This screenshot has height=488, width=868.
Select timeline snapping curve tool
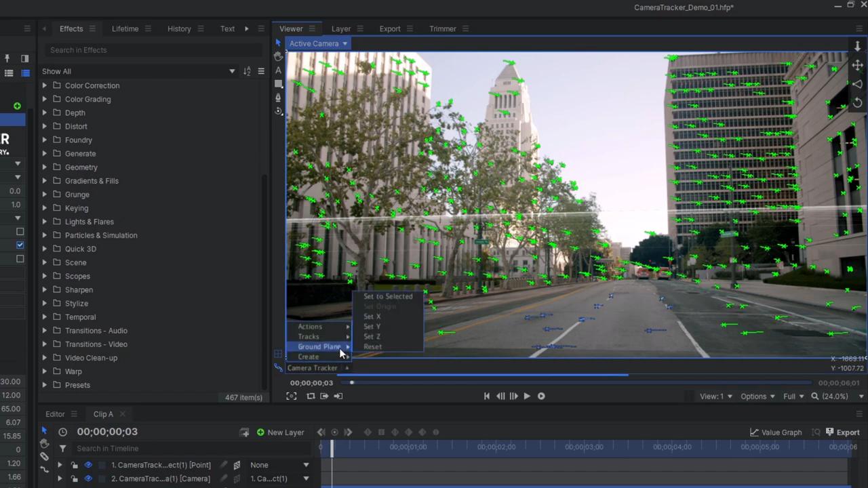click(x=44, y=469)
